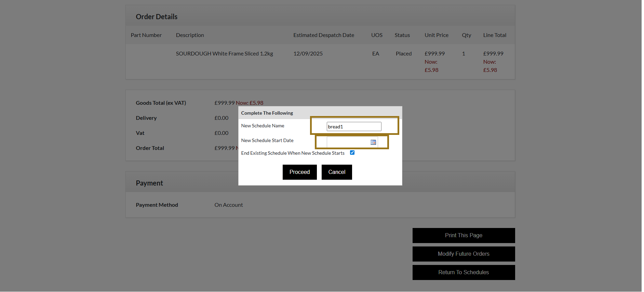This screenshot has height=292, width=644.
Task: Open Modify Future Orders
Action: click(x=464, y=254)
